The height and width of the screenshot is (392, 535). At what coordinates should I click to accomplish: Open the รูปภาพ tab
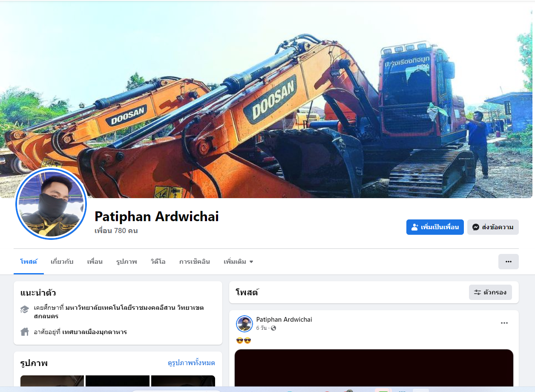point(127,262)
